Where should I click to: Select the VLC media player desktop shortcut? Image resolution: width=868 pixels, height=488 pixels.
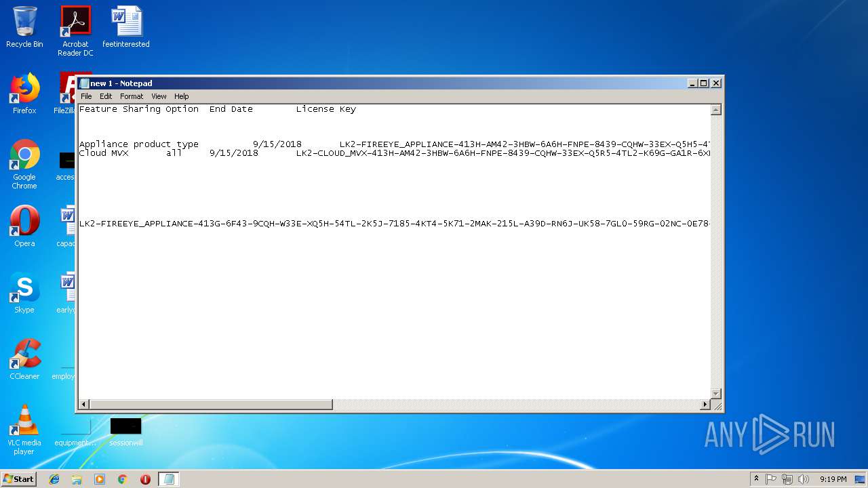pyautogui.click(x=24, y=430)
